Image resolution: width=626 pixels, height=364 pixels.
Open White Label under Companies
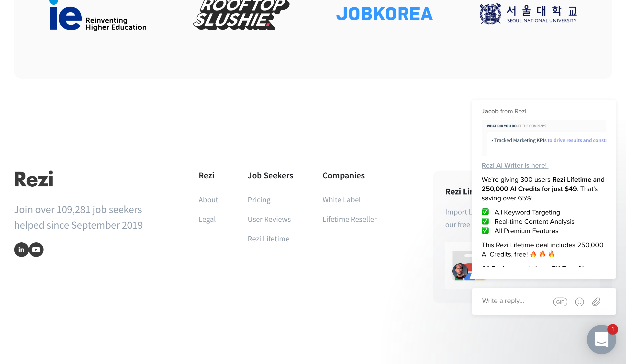click(x=341, y=200)
